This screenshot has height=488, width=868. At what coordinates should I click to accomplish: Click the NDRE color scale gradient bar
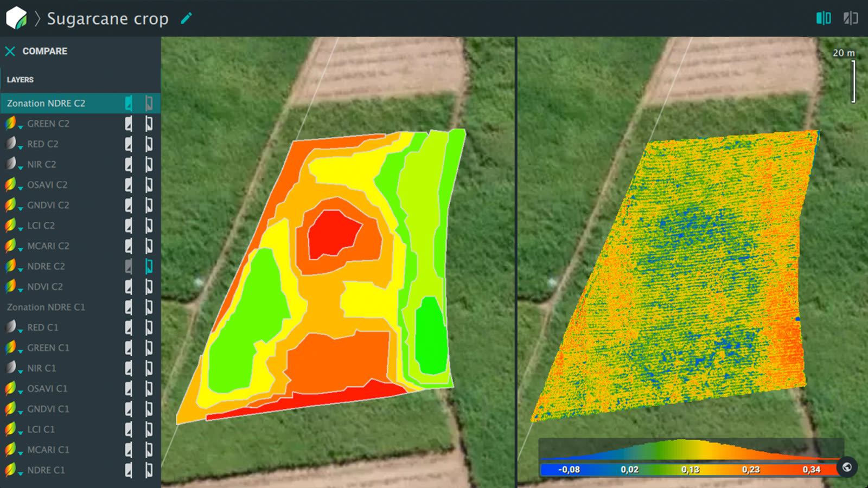(x=686, y=470)
